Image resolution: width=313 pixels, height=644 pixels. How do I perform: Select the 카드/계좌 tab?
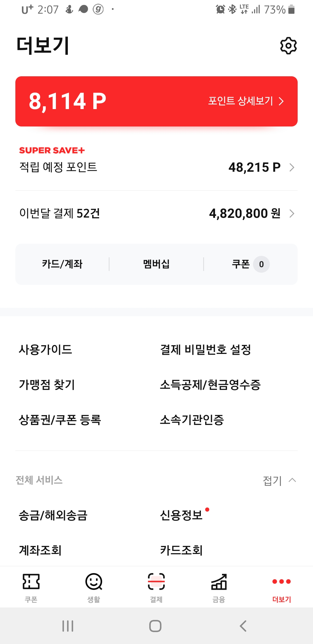[x=62, y=264]
